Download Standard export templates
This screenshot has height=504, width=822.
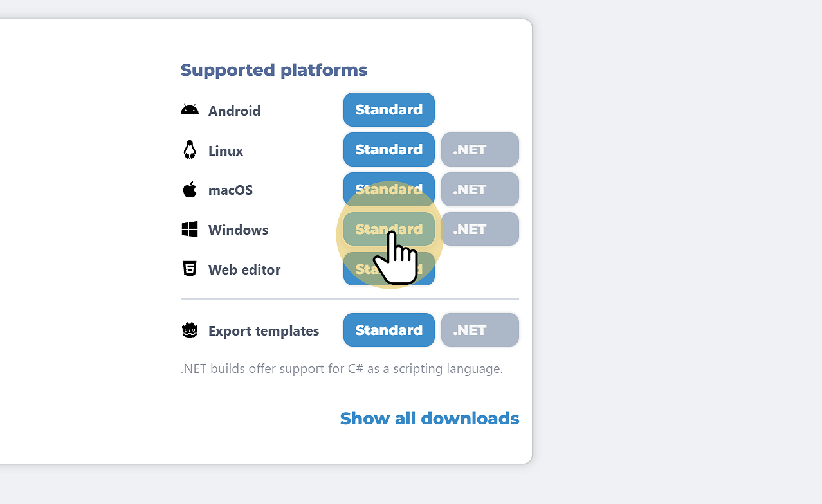pyautogui.click(x=388, y=330)
